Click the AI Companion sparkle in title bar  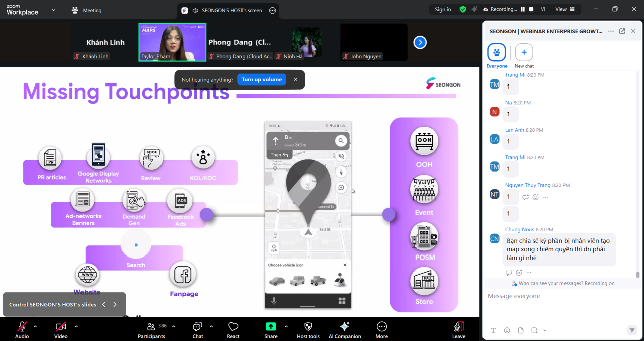pos(474,9)
